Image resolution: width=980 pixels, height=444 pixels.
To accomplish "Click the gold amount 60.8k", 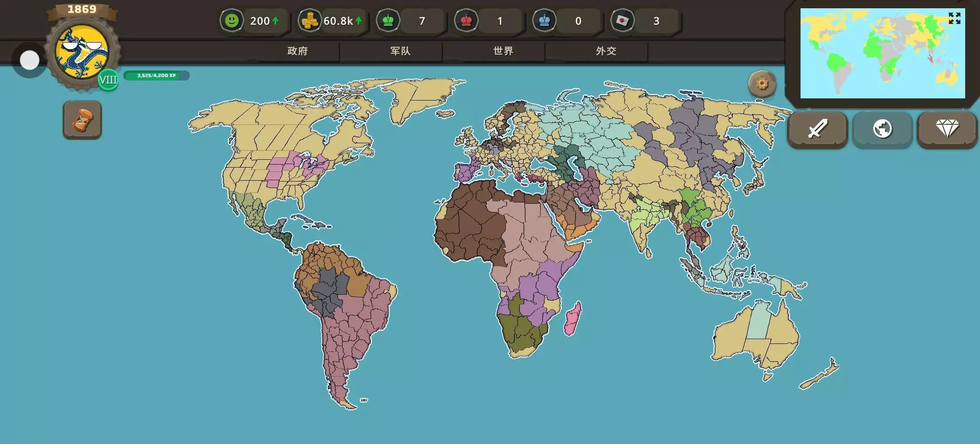I will point(338,21).
